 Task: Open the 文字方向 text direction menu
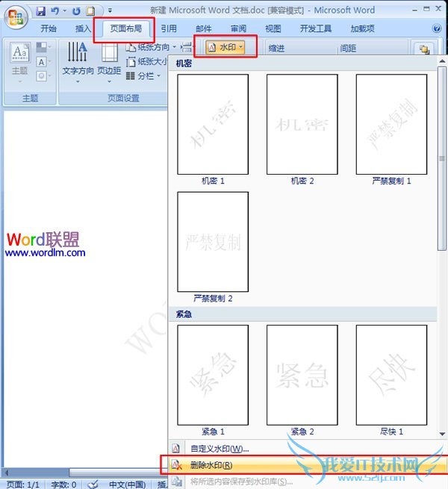pos(78,63)
